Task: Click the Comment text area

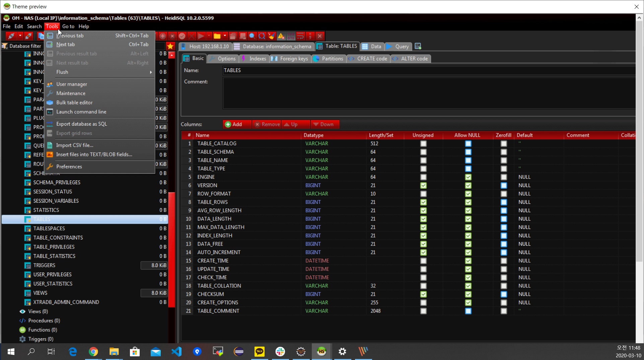Action: 429,93
